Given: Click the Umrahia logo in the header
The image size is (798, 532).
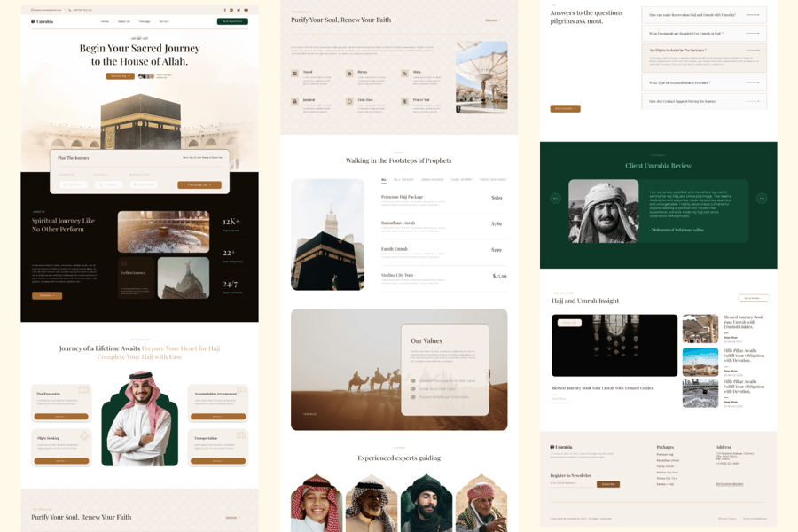Looking at the screenshot, I should (x=43, y=21).
